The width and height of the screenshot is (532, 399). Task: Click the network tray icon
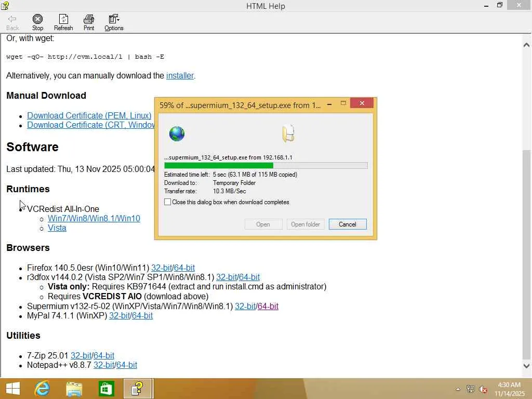click(x=471, y=389)
